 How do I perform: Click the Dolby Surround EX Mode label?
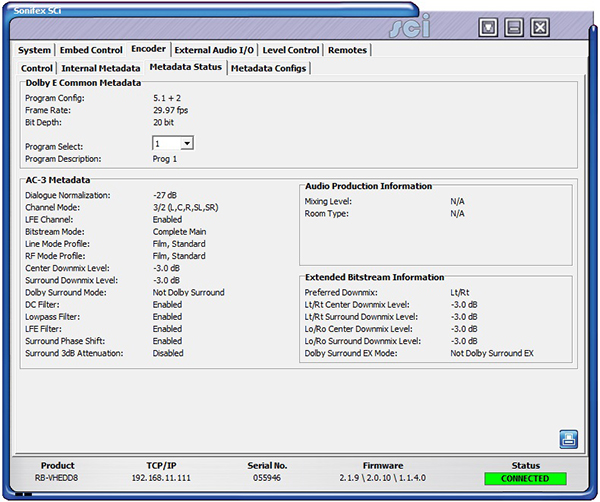point(351,353)
